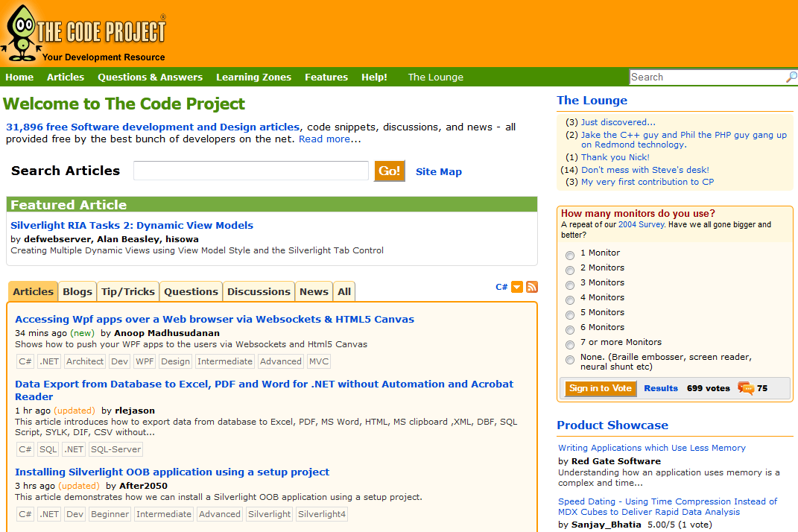The width and height of the screenshot is (798, 532).
Task: Choose the 7 or more Monitors option
Action: click(570, 345)
